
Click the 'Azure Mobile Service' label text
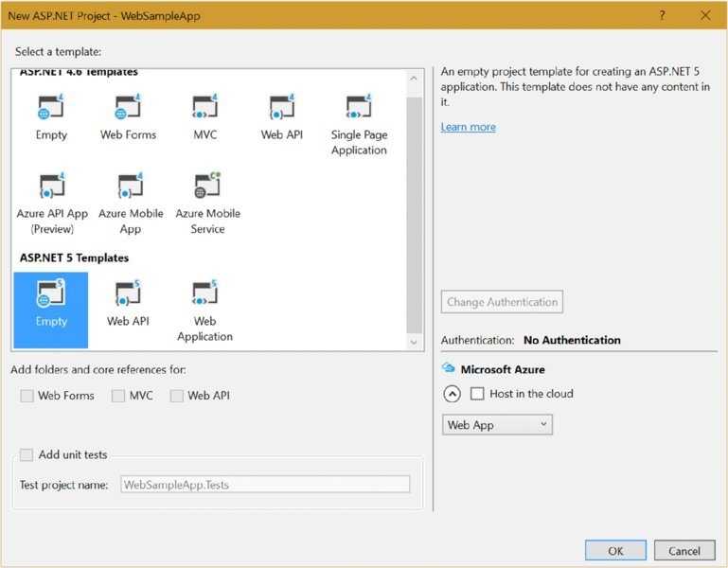(x=207, y=222)
